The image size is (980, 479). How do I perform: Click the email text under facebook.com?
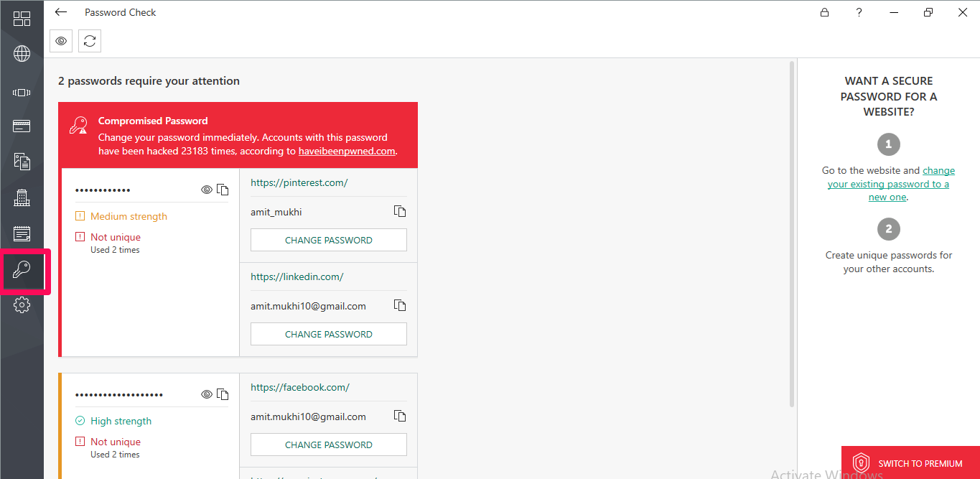point(308,417)
